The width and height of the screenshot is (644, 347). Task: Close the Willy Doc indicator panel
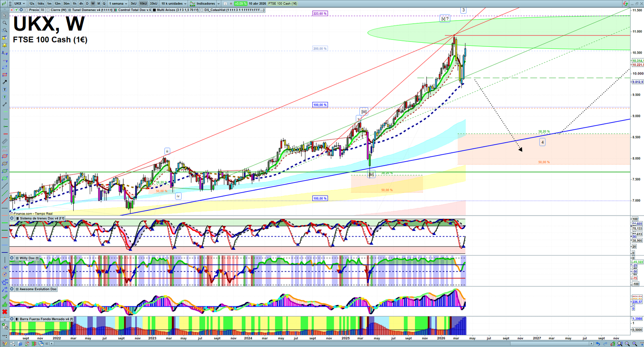pos(12,258)
